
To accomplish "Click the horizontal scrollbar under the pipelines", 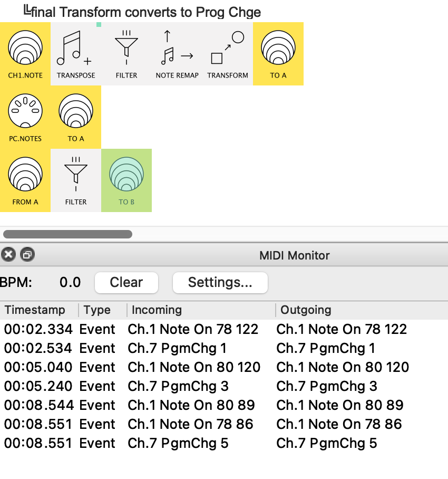I will click(67, 234).
